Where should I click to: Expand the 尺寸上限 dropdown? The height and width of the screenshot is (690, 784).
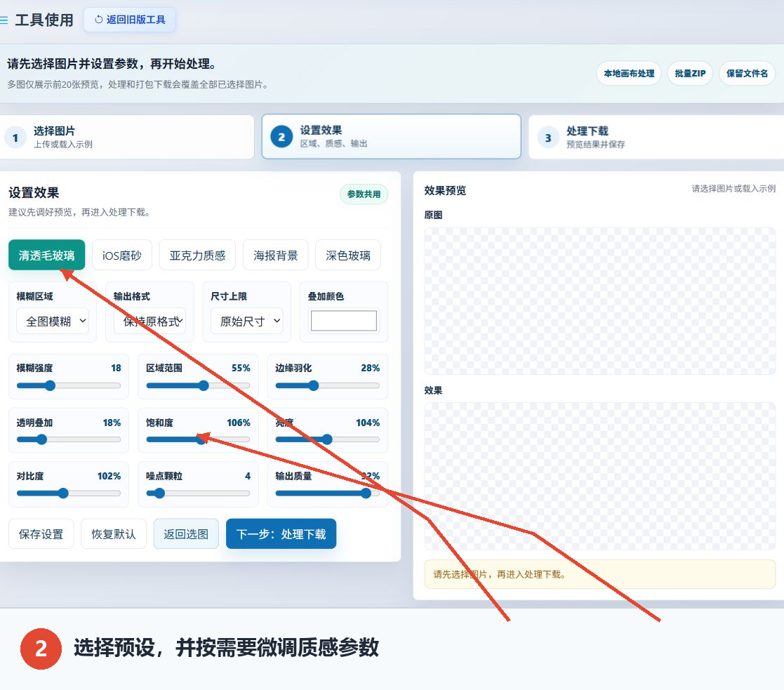click(247, 321)
